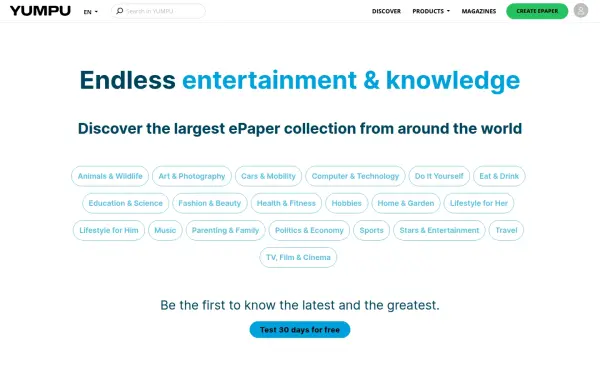Screen dimensions: 600x375
Task: Click the Sports category pill
Action: point(371,230)
